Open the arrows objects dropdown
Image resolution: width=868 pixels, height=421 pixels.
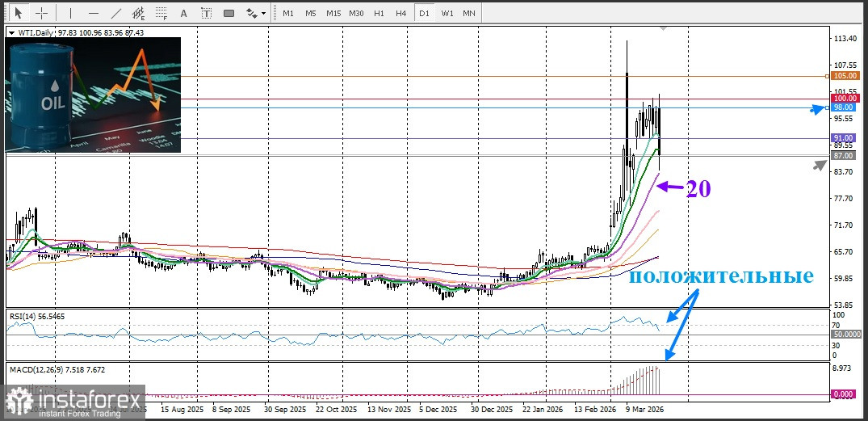[x=256, y=13]
